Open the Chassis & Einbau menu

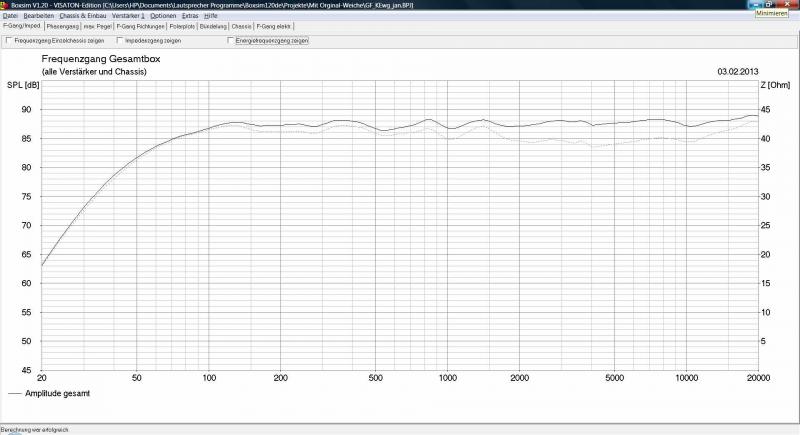pos(82,16)
